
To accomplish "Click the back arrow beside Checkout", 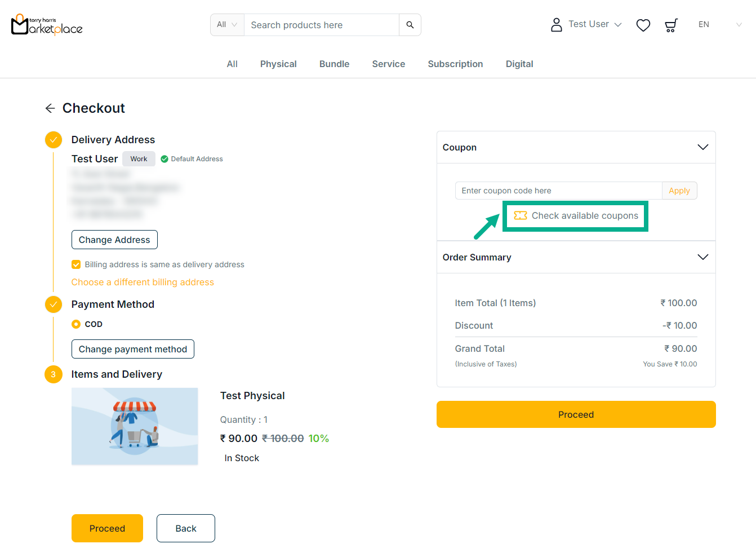I will (50, 108).
